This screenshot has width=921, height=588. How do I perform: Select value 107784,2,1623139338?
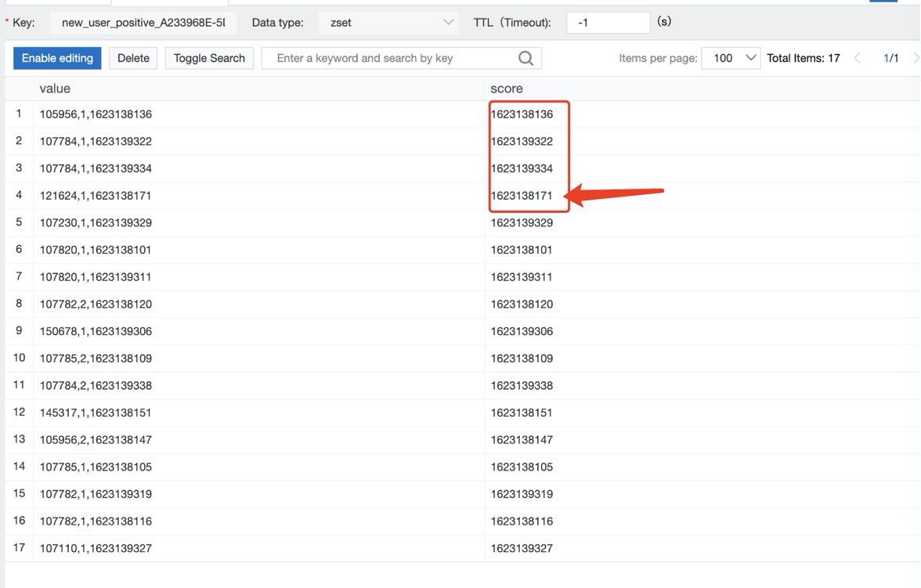[x=96, y=385]
